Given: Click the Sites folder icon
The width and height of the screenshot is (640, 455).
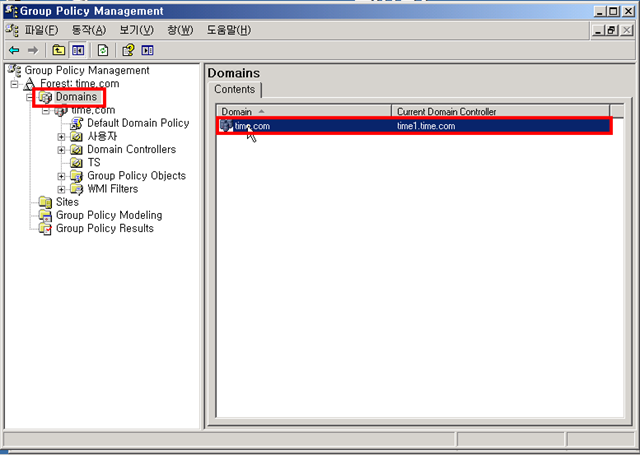Looking at the screenshot, I should [45, 202].
